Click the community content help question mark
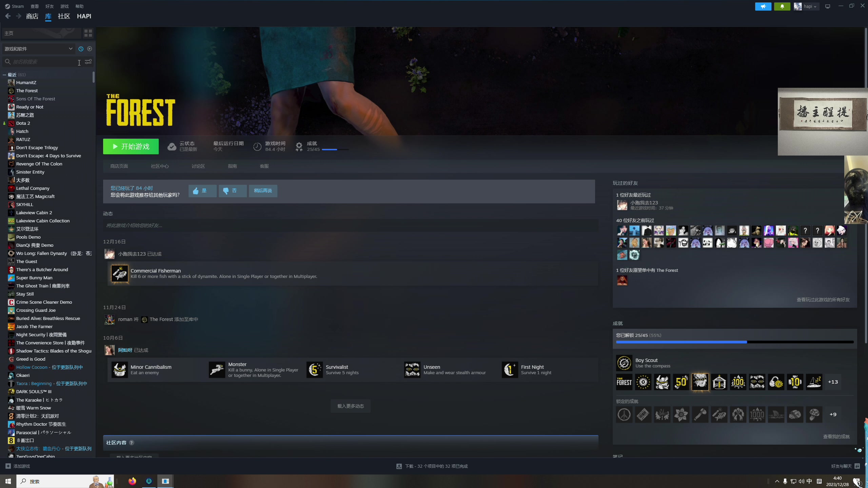The image size is (868, 488). click(x=132, y=443)
